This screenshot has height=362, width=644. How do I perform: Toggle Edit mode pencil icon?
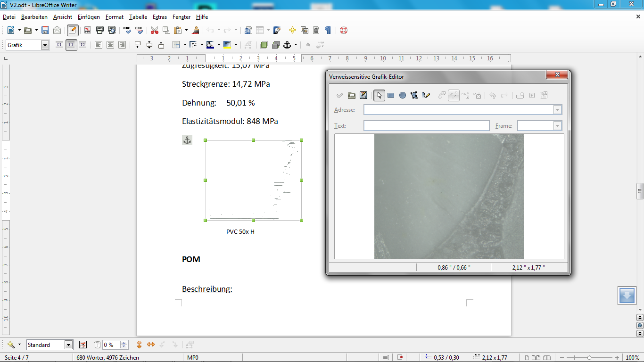coord(73,30)
